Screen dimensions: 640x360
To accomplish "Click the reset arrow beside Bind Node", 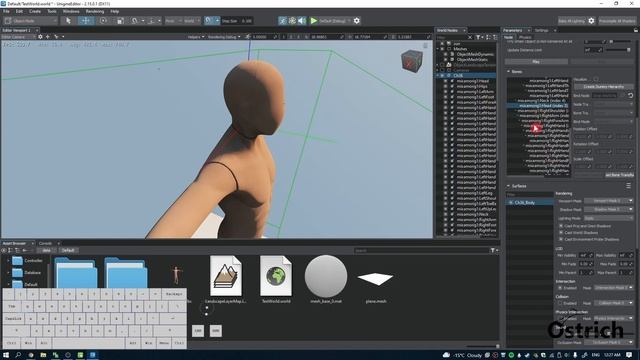I will [x=630, y=95].
